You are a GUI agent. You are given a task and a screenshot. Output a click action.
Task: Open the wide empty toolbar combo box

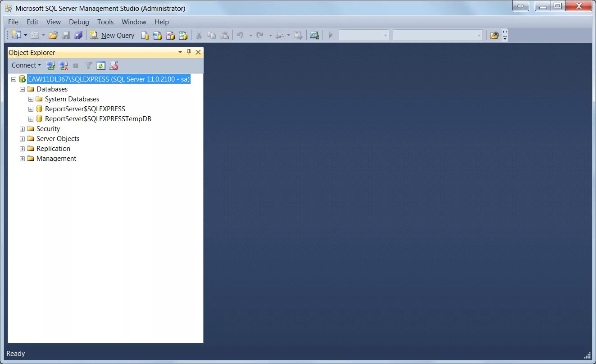coord(438,35)
